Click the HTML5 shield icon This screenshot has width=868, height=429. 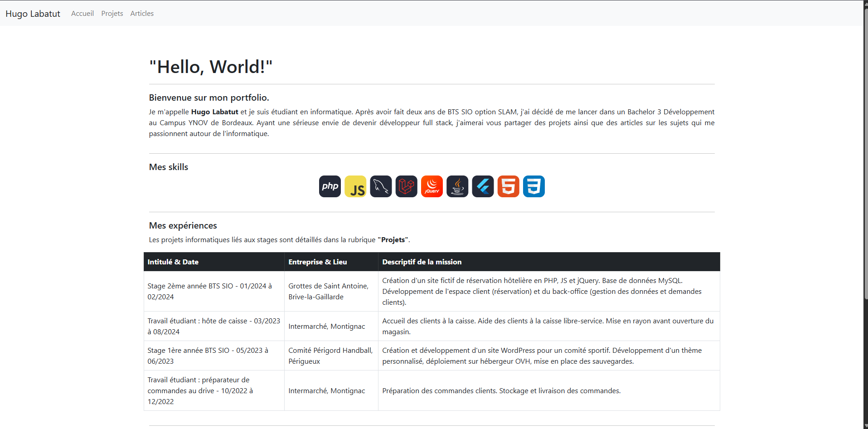[x=508, y=186]
